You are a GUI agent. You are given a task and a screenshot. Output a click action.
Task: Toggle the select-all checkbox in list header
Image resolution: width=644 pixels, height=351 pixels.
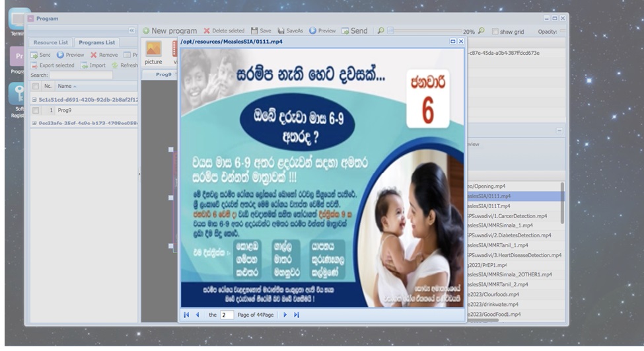click(x=36, y=86)
